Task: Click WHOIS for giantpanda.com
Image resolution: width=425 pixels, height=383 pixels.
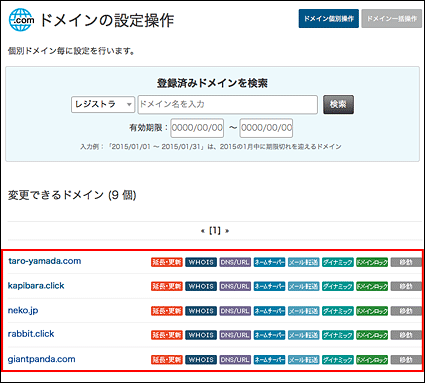Action: coord(201,360)
